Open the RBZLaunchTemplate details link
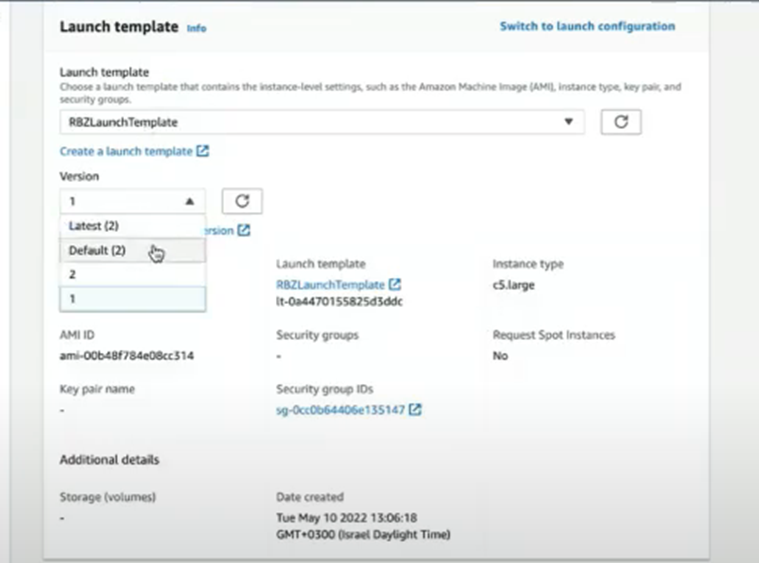Image resolution: width=759 pixels, height=563 pixels. [330, 285]
